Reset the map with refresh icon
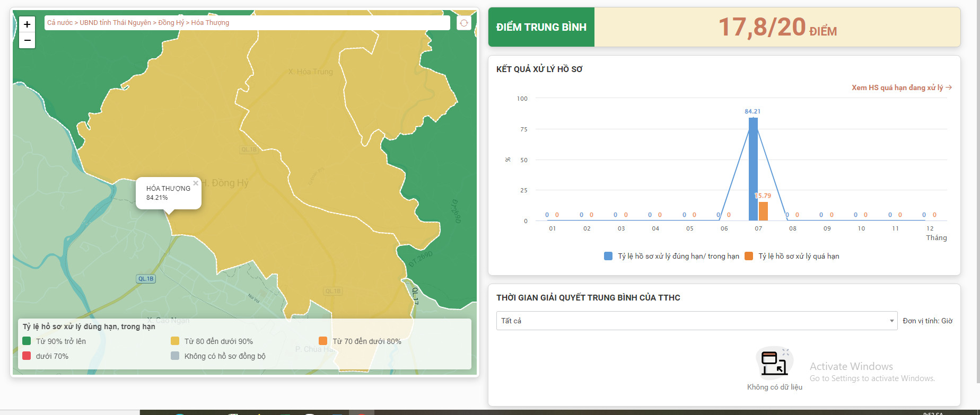980x415 pixels. coord(464,23)
